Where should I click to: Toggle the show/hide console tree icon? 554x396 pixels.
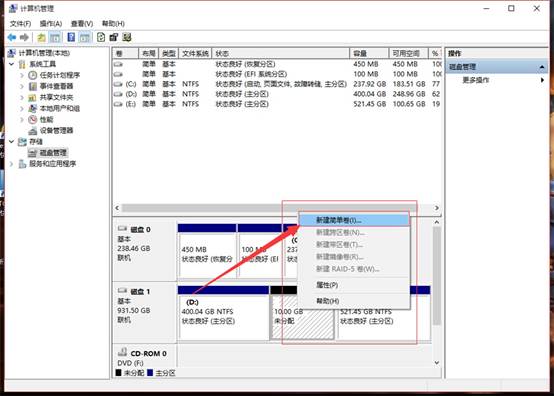click(55, 37)
